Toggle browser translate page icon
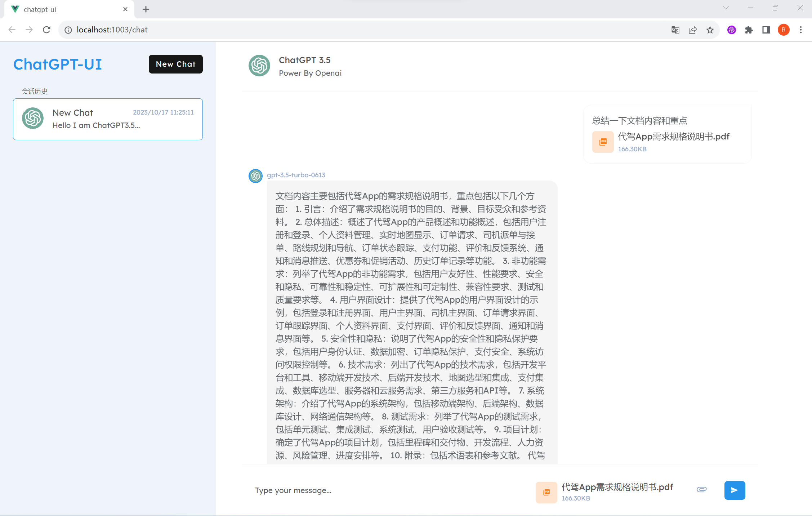Screen dimensions: 812x516 675,30
